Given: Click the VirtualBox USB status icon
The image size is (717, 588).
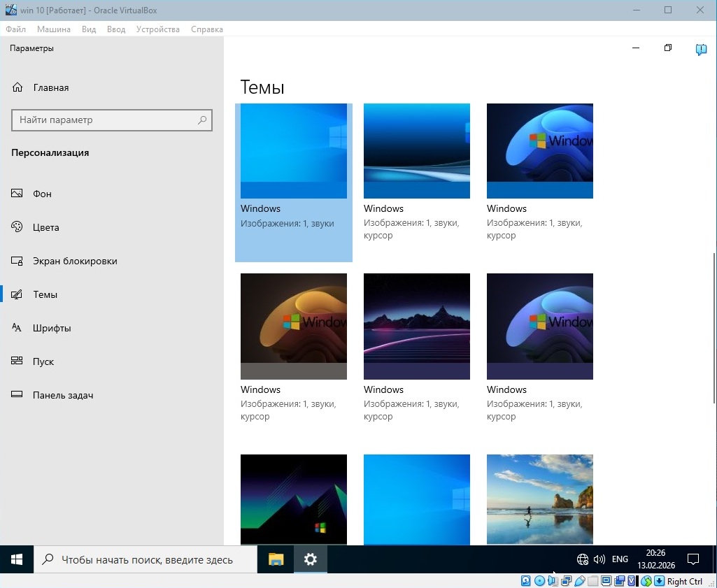Looking at the screenshot, I should pos(580,581).
